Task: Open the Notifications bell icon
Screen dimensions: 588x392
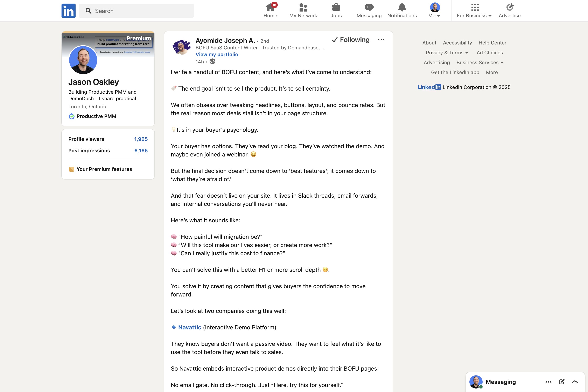Action: 402,7
